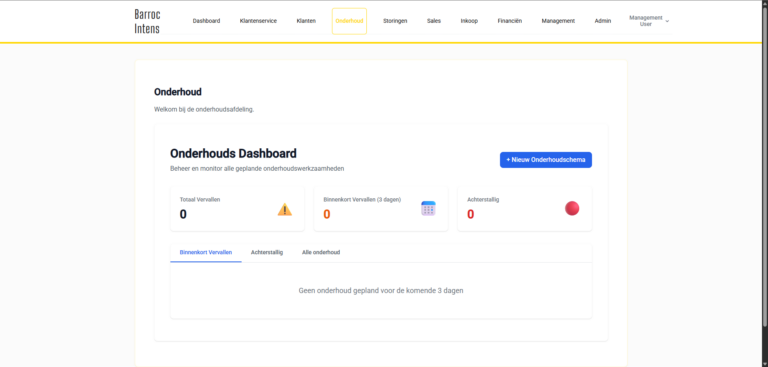The width and height of the screenshot is (768, 367).
Task: Navigate to Klanten page
Action: [x=306, y=21]
